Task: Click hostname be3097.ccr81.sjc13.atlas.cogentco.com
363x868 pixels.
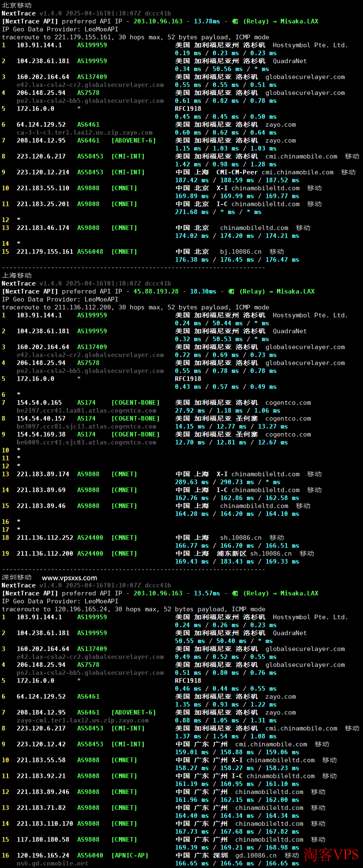Action: click(86, 426)
